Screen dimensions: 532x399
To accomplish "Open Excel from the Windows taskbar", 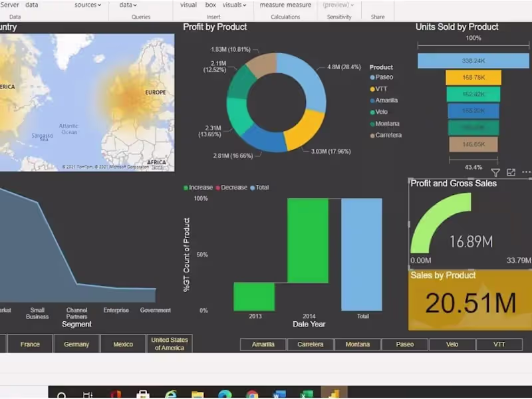I will coord(306,395).
